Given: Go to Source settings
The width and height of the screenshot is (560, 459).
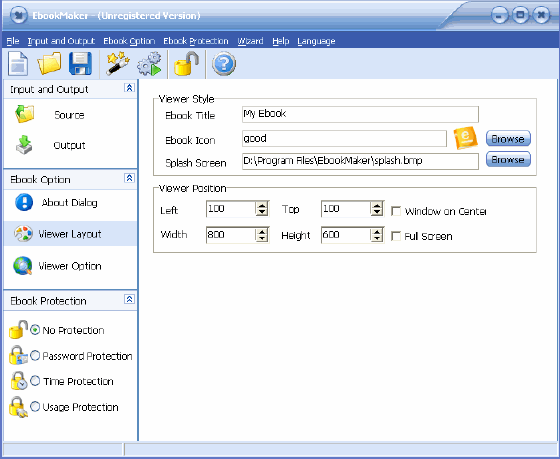Looking at the screenshot, I should (69, 115).
